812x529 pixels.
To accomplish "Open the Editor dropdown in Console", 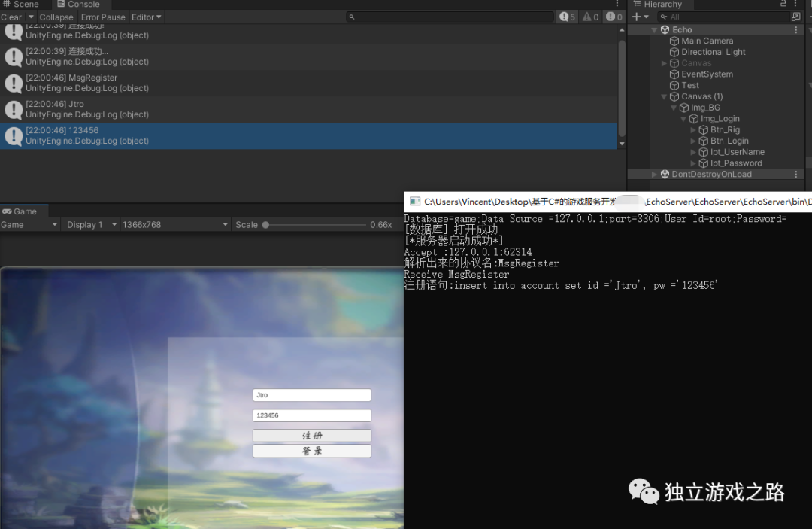I will [146, 17].
